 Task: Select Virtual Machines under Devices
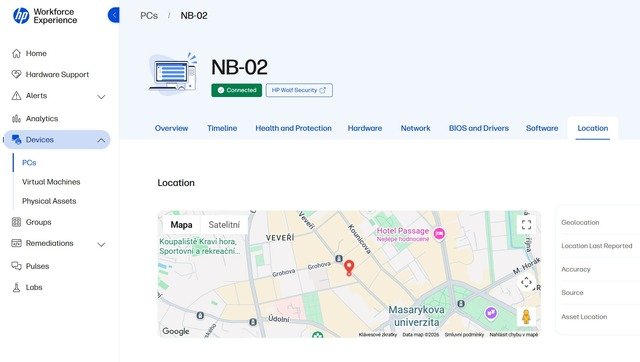click(x=51, y=182)
